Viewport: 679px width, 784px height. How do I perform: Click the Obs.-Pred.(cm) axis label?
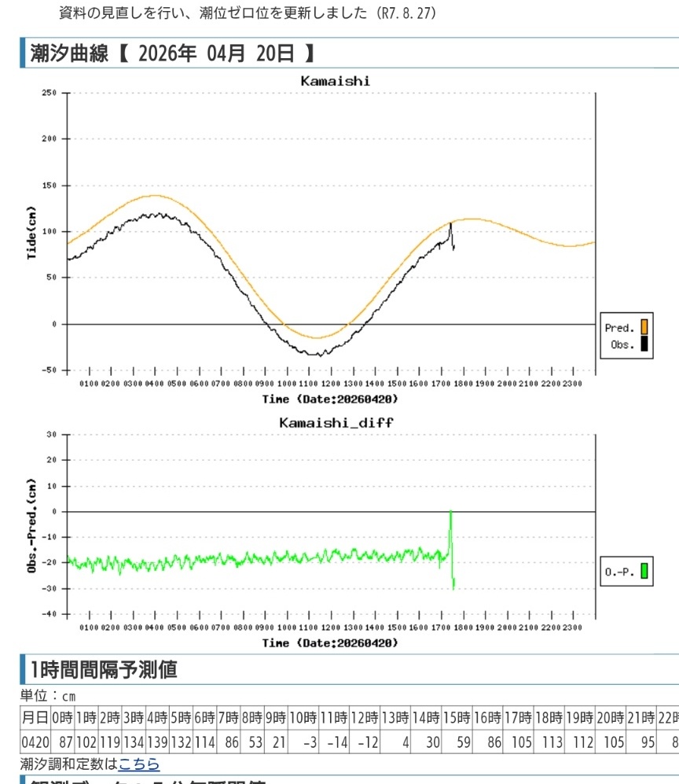(32, 524)
